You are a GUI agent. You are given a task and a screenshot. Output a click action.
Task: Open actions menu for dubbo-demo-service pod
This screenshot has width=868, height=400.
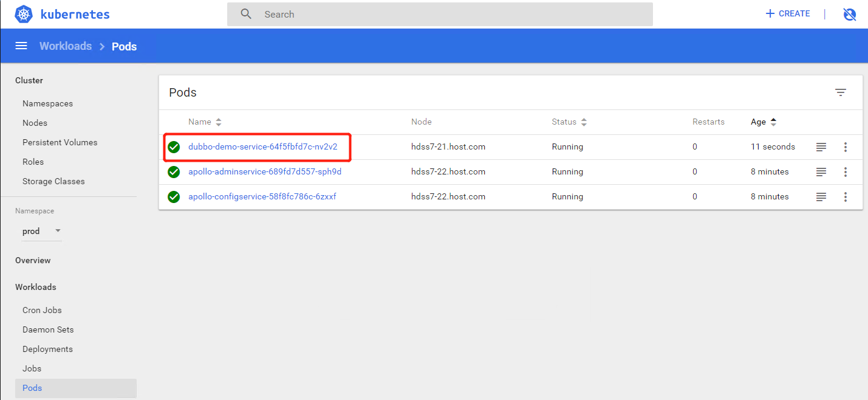click(x=845, y=147)
